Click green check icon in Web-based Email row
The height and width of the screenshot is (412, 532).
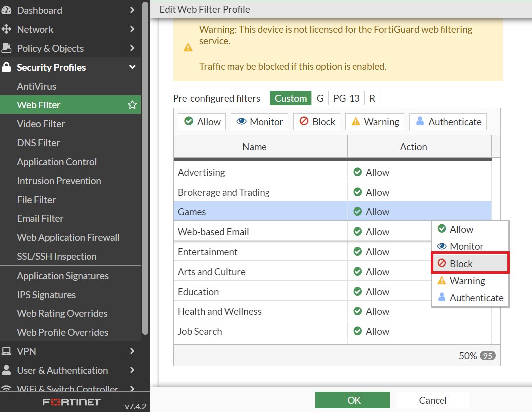pyautogui.click(x=357, y=232)
